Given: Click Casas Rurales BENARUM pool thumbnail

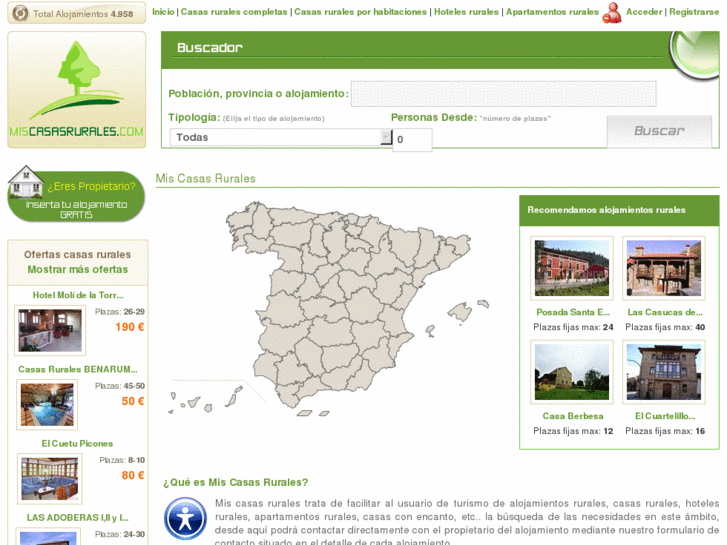Looking at the screenshot, I should (x=47, y=404).
